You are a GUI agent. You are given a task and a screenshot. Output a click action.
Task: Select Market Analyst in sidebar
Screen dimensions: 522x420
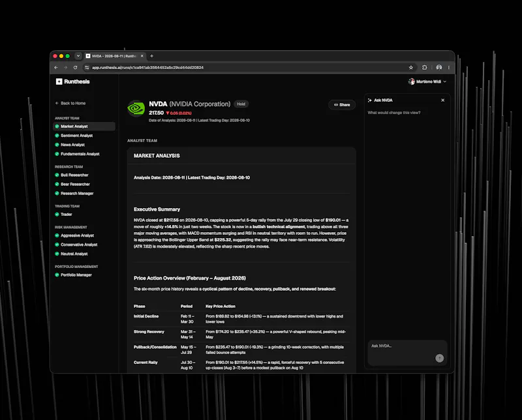tap(84, 127)
